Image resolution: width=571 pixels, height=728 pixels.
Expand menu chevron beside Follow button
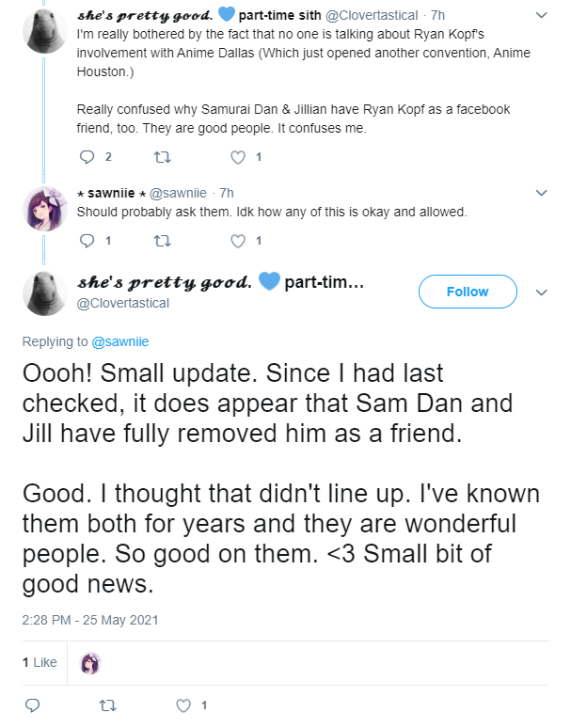pos(541,293)
